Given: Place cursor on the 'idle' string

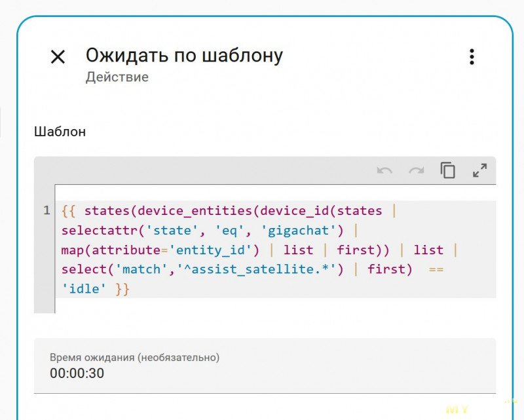Looking at the screenshot, I should click(84, 288).
